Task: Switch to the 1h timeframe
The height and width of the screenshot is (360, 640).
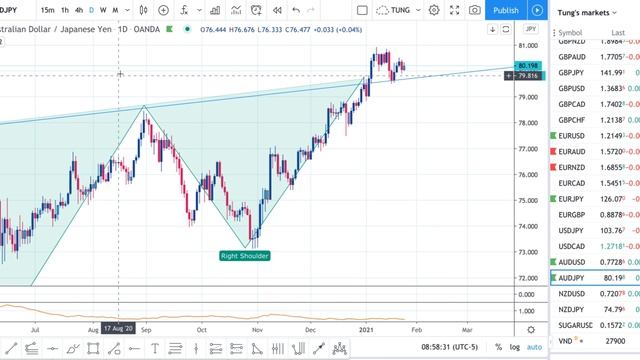Action: pos(65,10)
